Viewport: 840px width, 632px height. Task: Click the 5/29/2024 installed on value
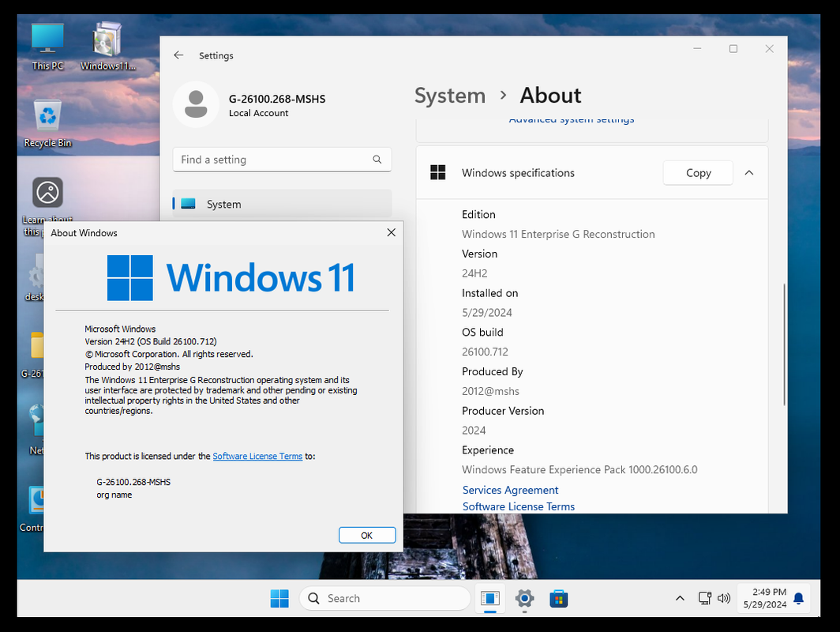pyautogui.click(x=487, y=313)
